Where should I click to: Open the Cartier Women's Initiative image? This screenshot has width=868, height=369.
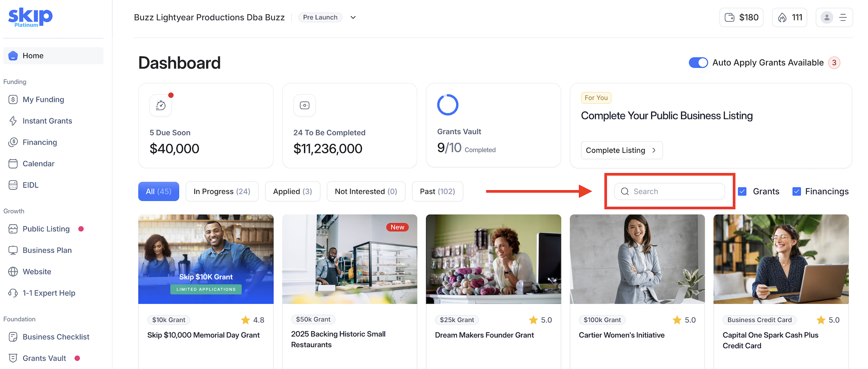(637, 259)
